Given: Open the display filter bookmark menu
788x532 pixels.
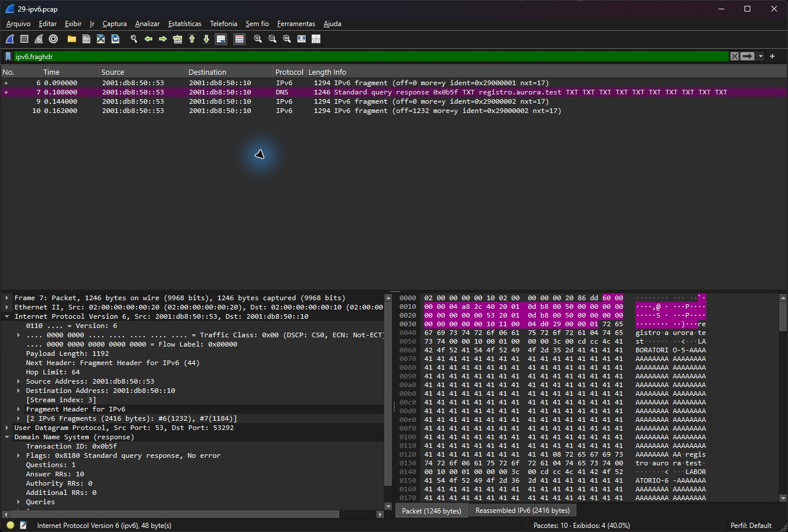Looking at the screenshot, I should [8, 56].
